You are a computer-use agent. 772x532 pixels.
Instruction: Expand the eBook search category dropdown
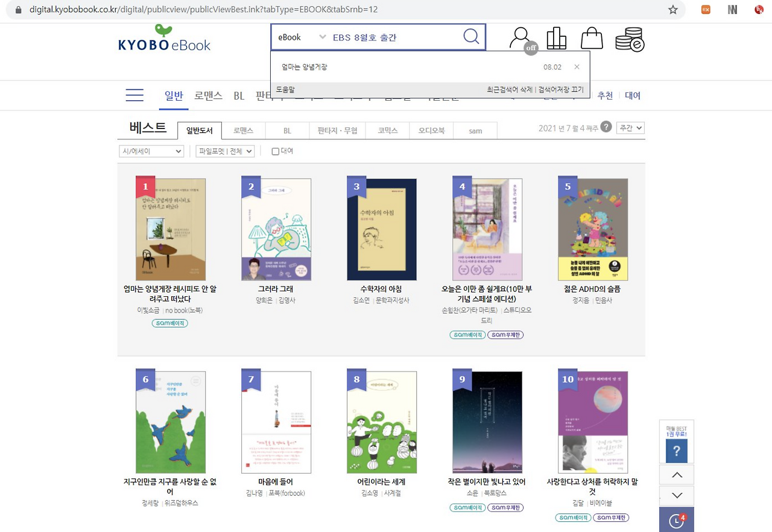coord(301,37)
